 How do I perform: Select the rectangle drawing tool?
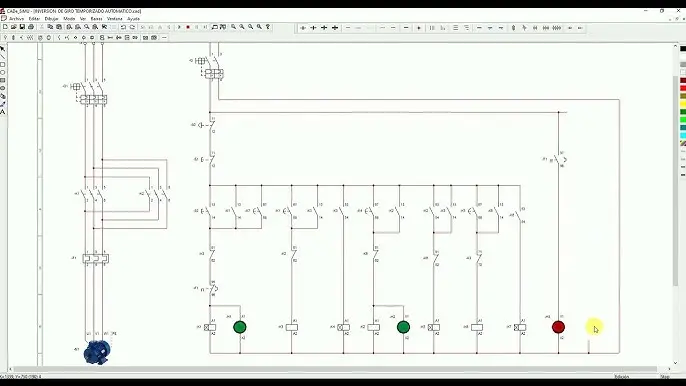[x=3, y=65]
